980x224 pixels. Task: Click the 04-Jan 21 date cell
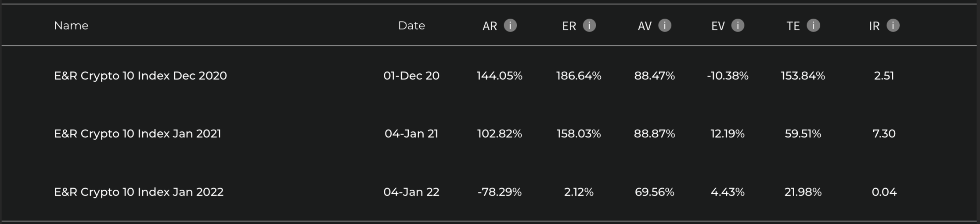pos(411,134)
